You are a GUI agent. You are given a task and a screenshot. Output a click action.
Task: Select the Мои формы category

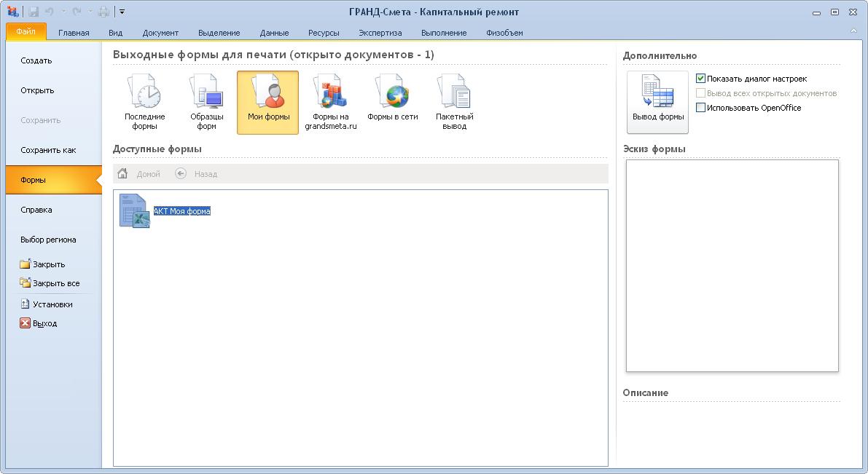268,103
